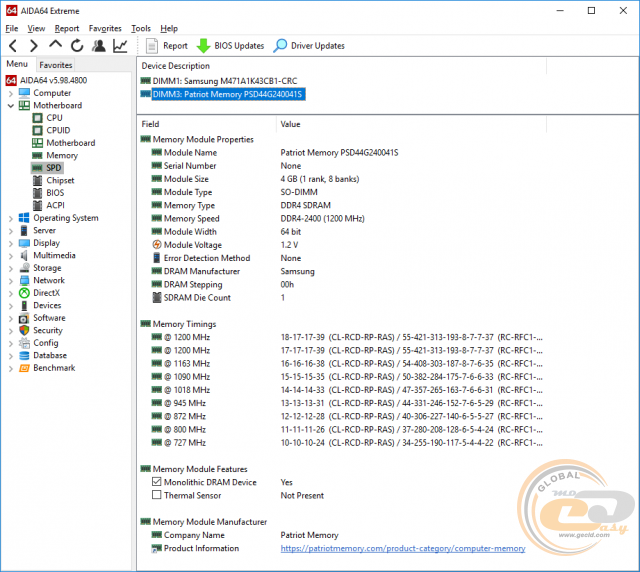Screen dimensions: 640x572
Task: Expand the Operating System node
Action: click(x=11, y=218)
